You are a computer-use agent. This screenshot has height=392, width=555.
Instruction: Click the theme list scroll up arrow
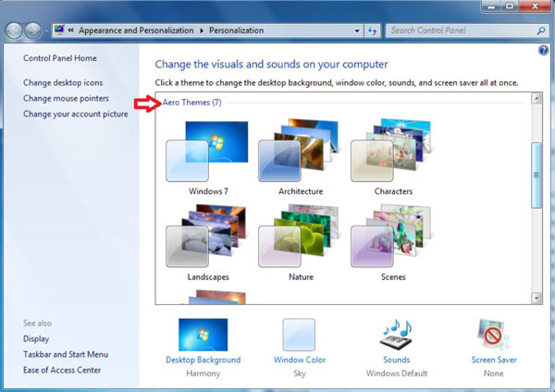click(x=536, y=98)
